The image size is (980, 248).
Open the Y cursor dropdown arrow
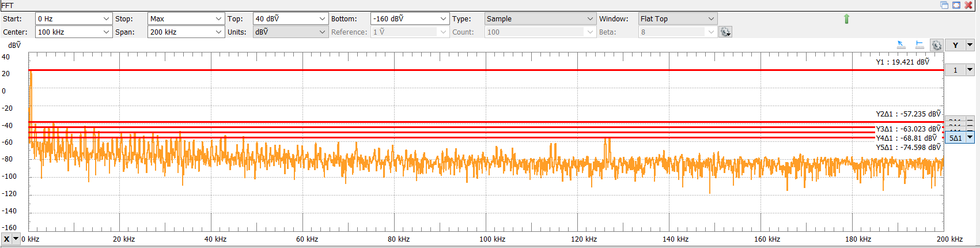(970, 45)
